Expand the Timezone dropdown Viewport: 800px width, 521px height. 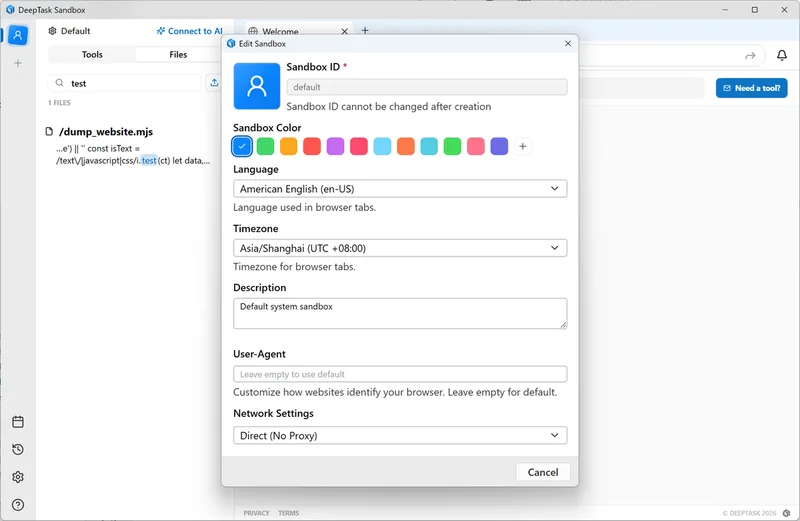click(x=400, y=248)
